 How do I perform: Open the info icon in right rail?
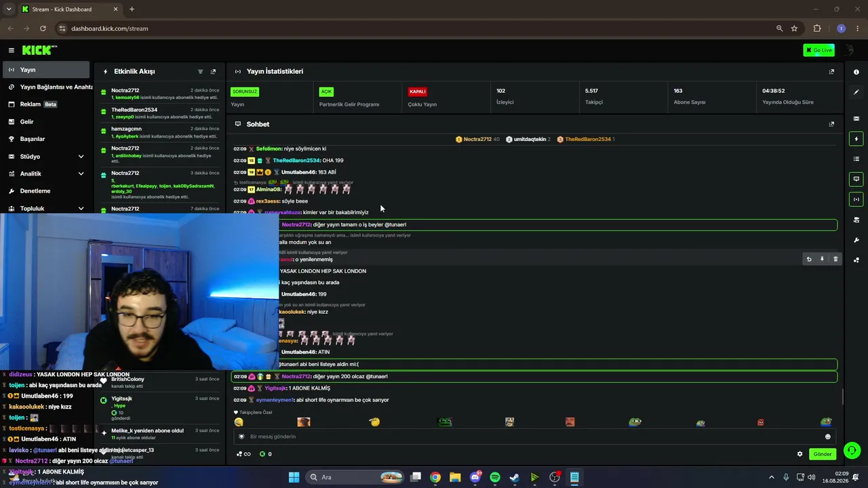pos(856,72)
